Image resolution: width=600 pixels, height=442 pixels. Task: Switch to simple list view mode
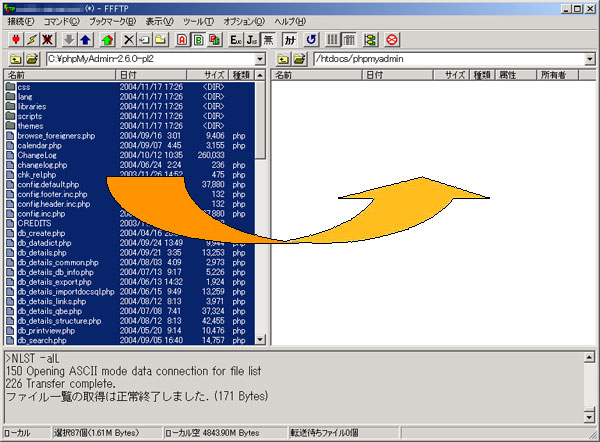tap(332, 39)
